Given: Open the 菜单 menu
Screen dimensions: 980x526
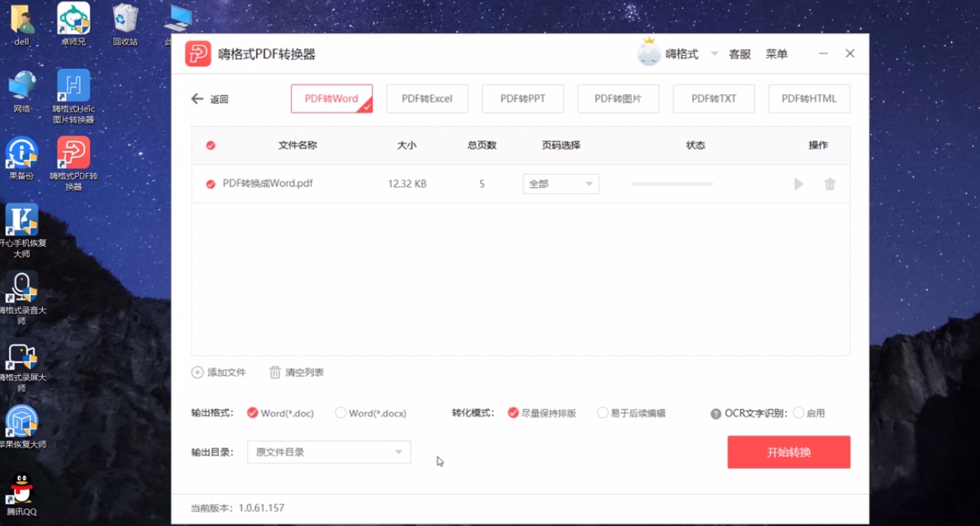Looking at the screenshot, I should click(x=776, y=54).
